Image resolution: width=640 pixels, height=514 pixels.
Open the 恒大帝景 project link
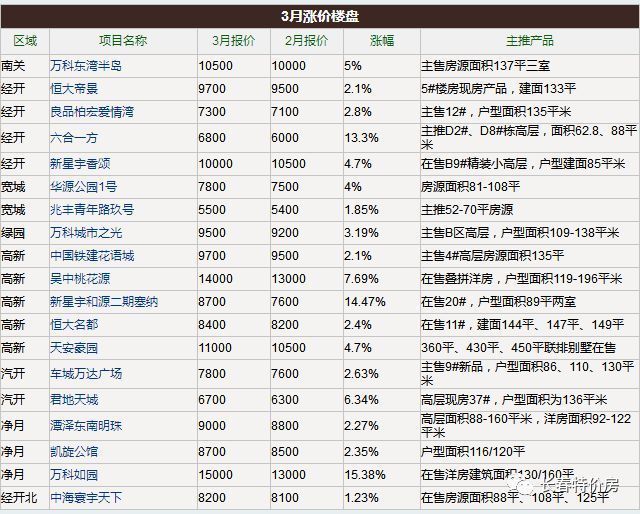coord(74,89)
